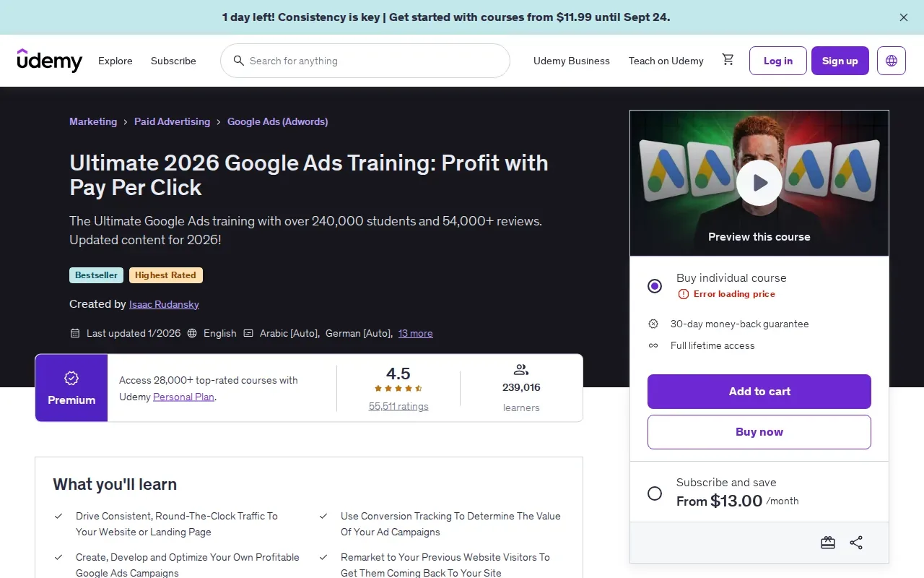Open Teach on Udemy
The height and width of the screenshot is (578, 924).
click(x=666, y=61)
